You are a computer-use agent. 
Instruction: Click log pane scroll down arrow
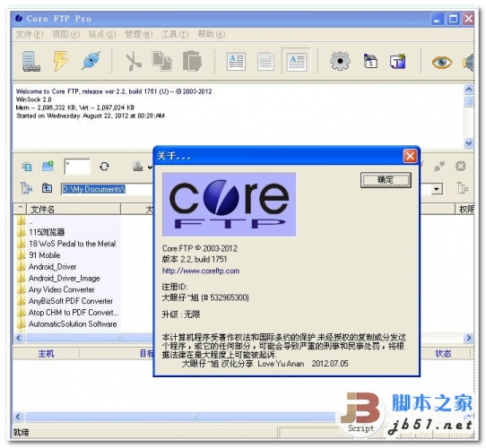pyautogui.click(x=469, y=143)
